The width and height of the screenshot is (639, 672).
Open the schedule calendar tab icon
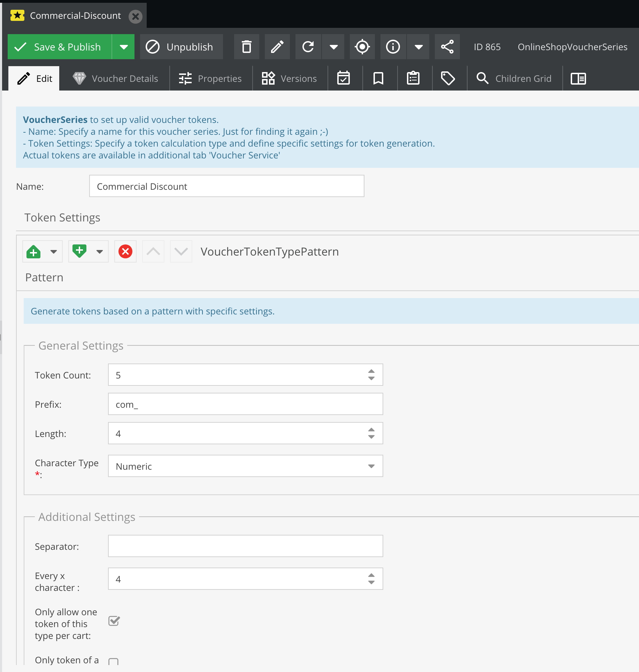344,78
